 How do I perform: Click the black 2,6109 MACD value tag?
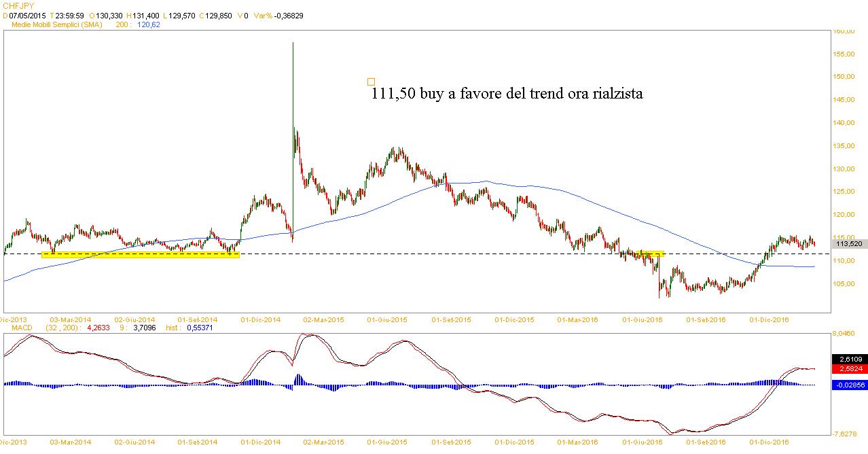pyautogui.click(x=849, y=358)
